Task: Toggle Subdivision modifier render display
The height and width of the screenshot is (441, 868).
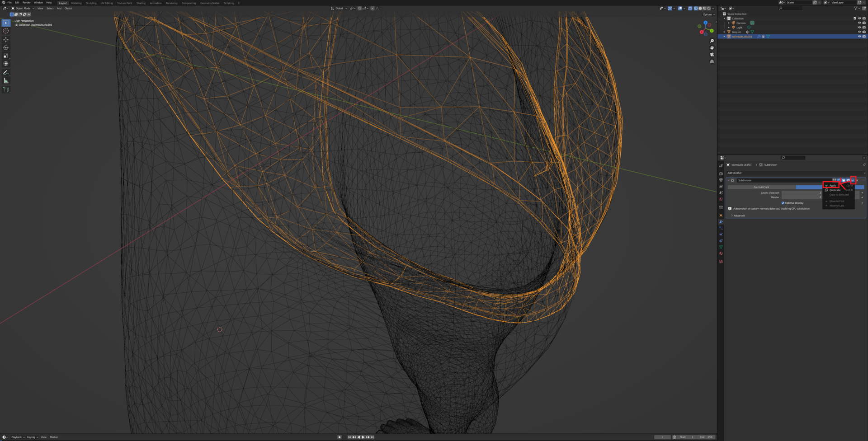Action: tap(848, 180)
